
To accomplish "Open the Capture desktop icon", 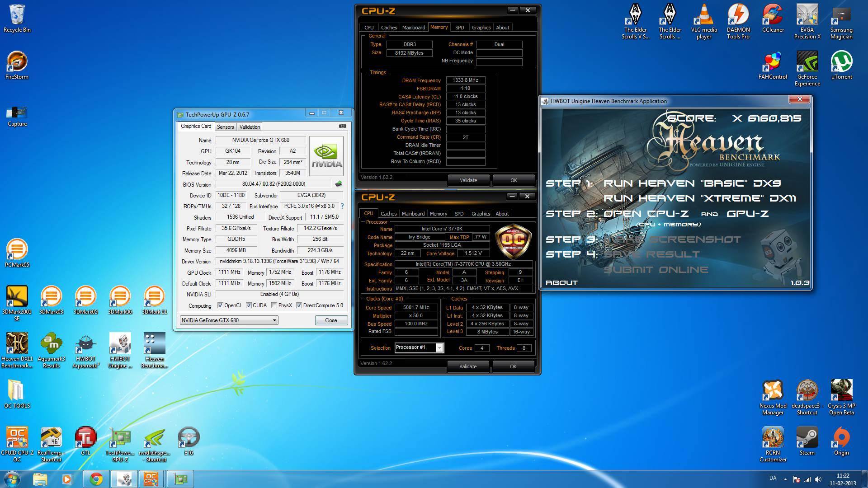I will tap(17, 115).
